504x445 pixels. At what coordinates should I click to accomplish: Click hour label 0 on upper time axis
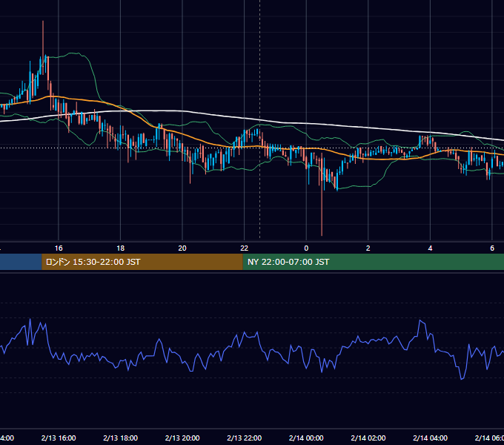306,248
